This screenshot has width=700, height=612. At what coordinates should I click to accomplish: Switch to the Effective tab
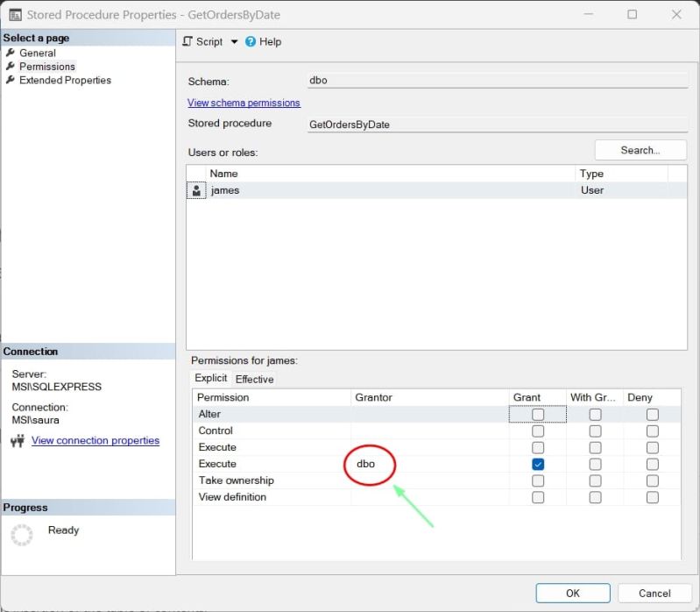click(x=254, y=380)
